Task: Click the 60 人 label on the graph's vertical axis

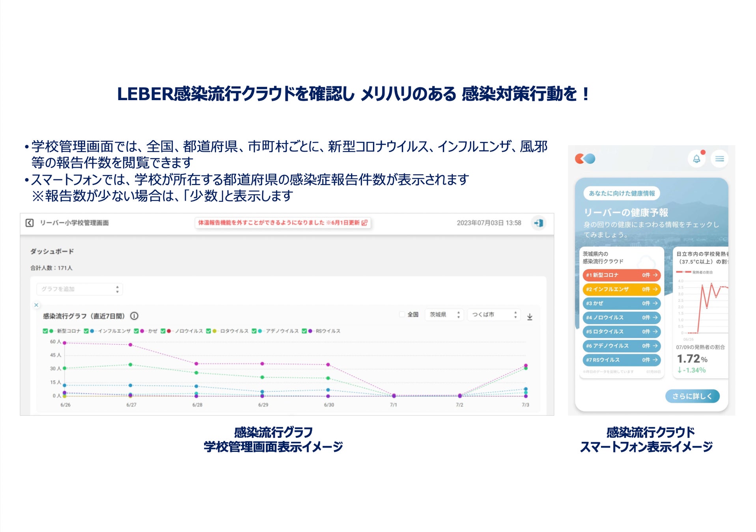Action: 56,342
